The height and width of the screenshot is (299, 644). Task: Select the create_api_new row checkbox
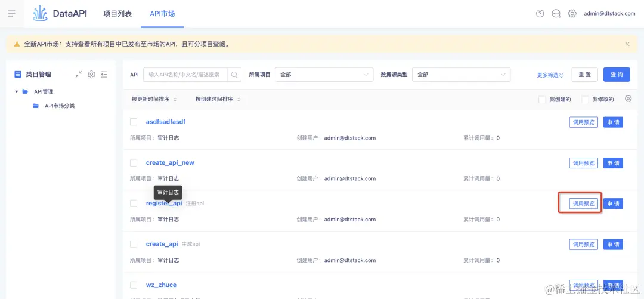coord(134,162)
